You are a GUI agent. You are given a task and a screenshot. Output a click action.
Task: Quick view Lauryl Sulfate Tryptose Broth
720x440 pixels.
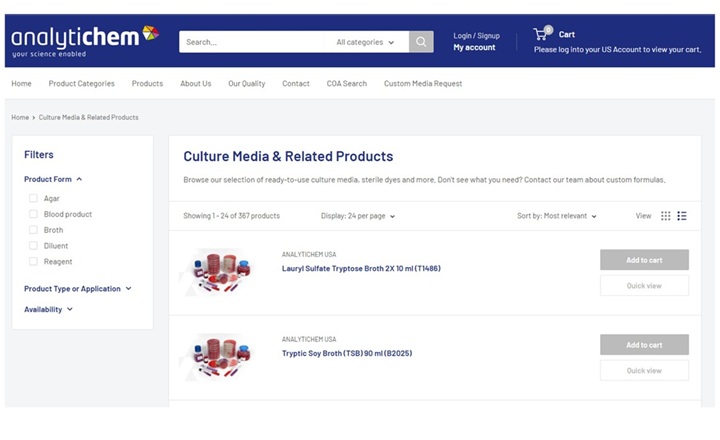click(x=644, y=286)
